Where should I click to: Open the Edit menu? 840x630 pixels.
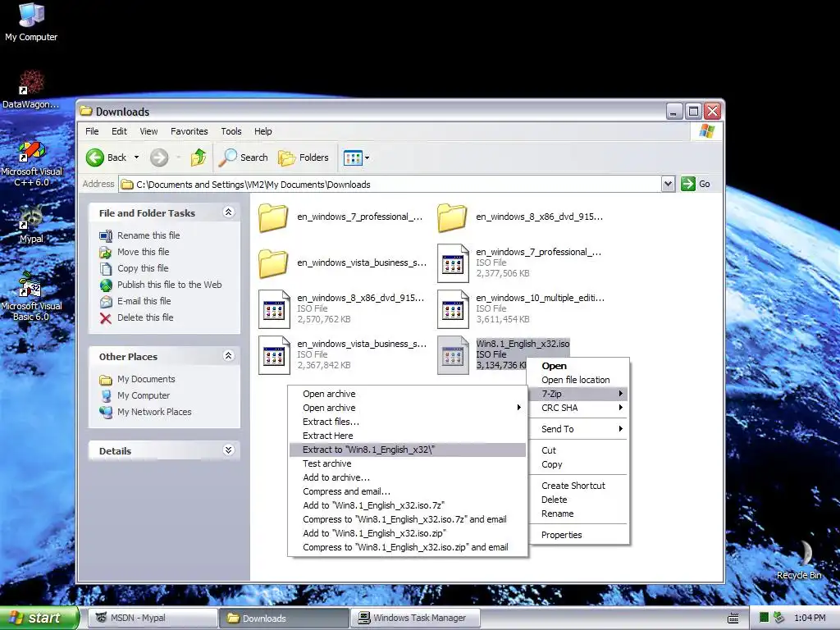119,131
